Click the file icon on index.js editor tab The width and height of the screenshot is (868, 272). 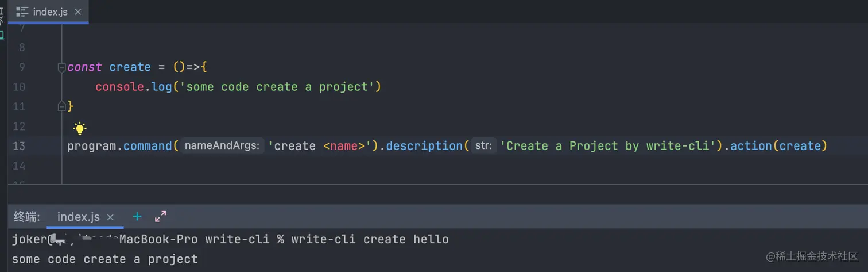tap(22, 12)
